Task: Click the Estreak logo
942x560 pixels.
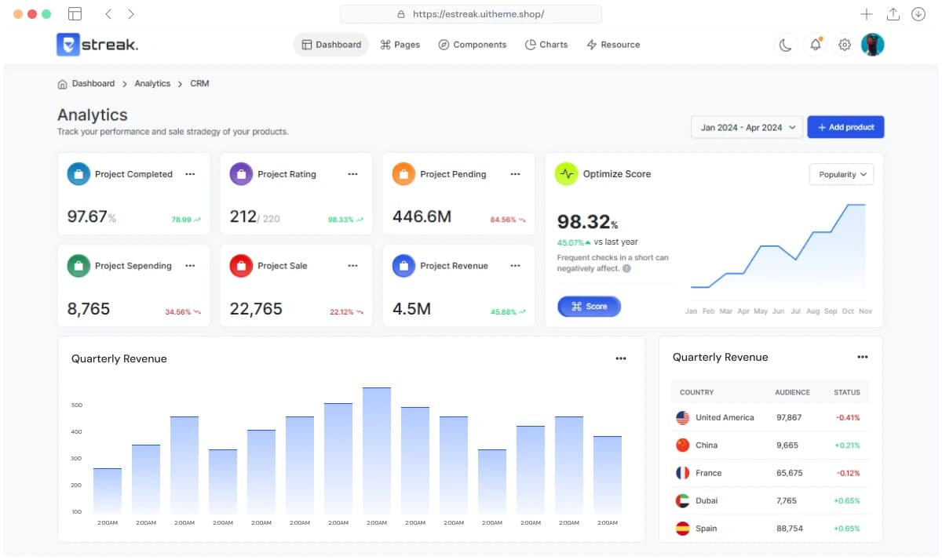Action: [x=97, y=45]
